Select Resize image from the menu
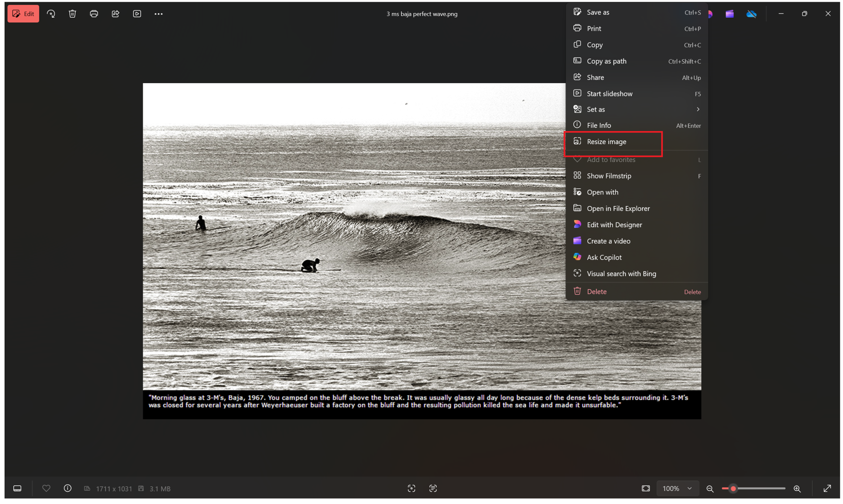 pyautogui.click(x=606, y=142)
